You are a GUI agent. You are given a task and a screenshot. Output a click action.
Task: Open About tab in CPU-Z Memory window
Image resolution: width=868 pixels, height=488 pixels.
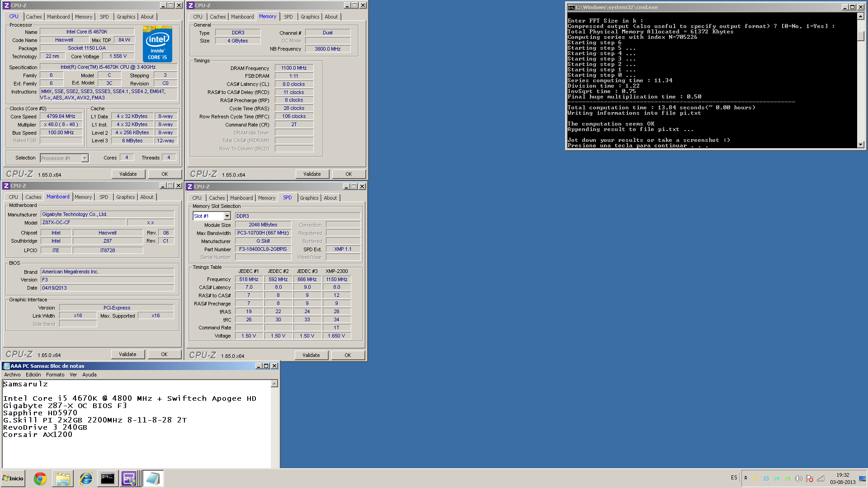pos(331,17)
